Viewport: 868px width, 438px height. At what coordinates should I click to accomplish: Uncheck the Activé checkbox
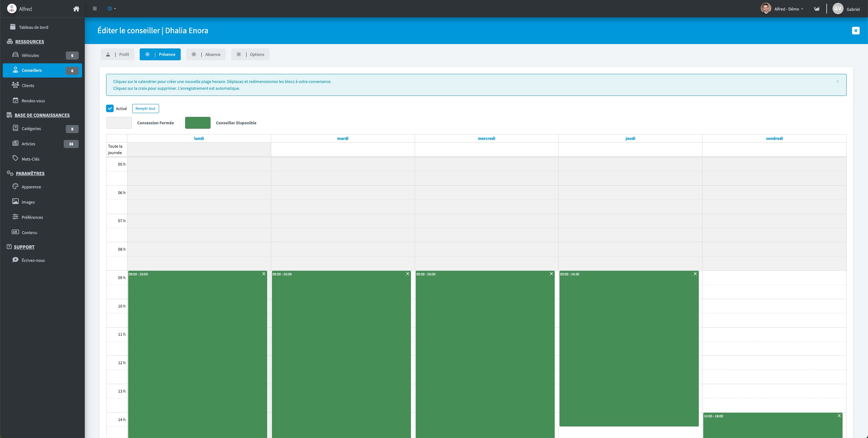(110, 108)
